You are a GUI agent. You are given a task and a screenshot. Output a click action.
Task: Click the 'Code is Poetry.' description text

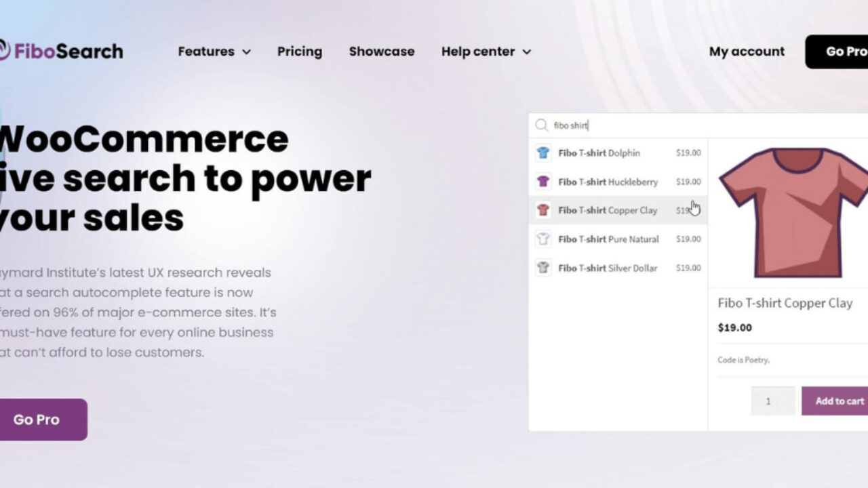tap(743, 360)
